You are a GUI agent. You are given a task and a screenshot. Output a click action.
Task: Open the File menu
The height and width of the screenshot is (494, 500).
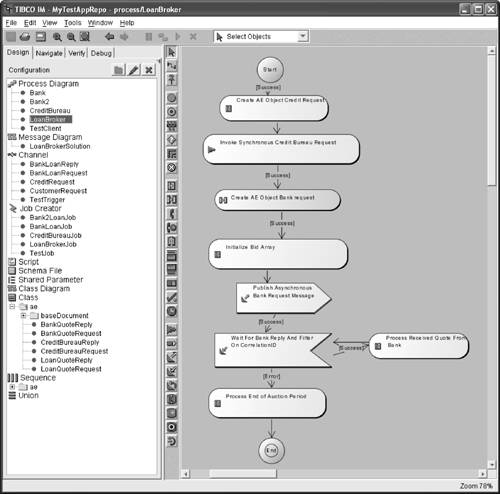11,23
